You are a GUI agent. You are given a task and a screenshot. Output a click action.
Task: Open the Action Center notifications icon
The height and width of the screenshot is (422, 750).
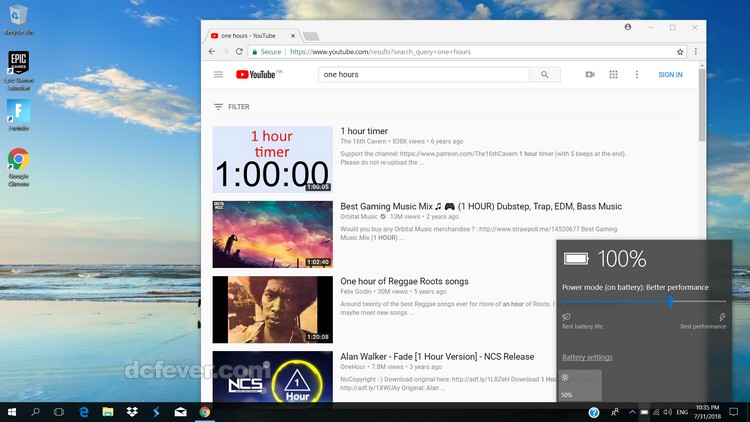[x=734, y=412]
